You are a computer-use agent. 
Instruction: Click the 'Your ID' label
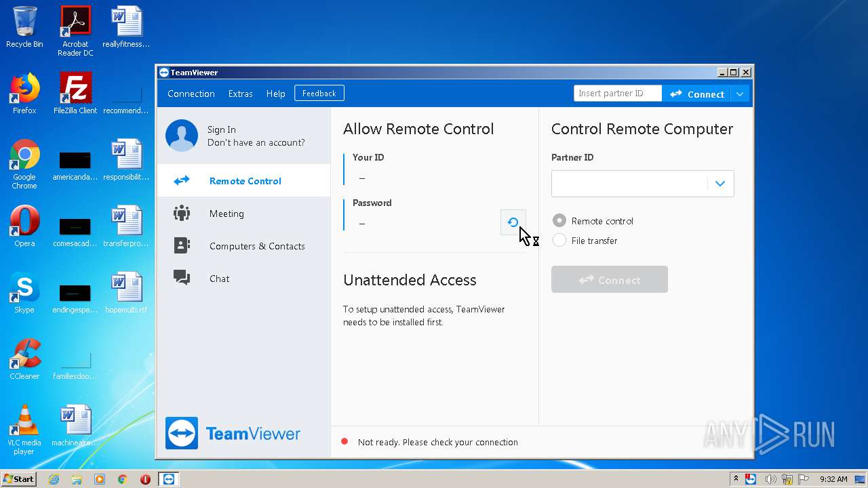[x=368, y=157]
